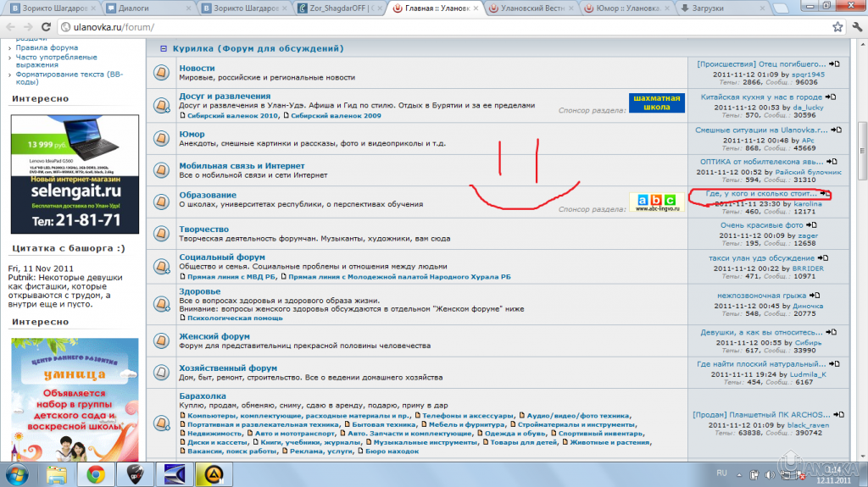This screenshot has height=487, width=868.
Task: Open the Сибирский валенок 2010 subforum
Action: click(x=233, y=116)
